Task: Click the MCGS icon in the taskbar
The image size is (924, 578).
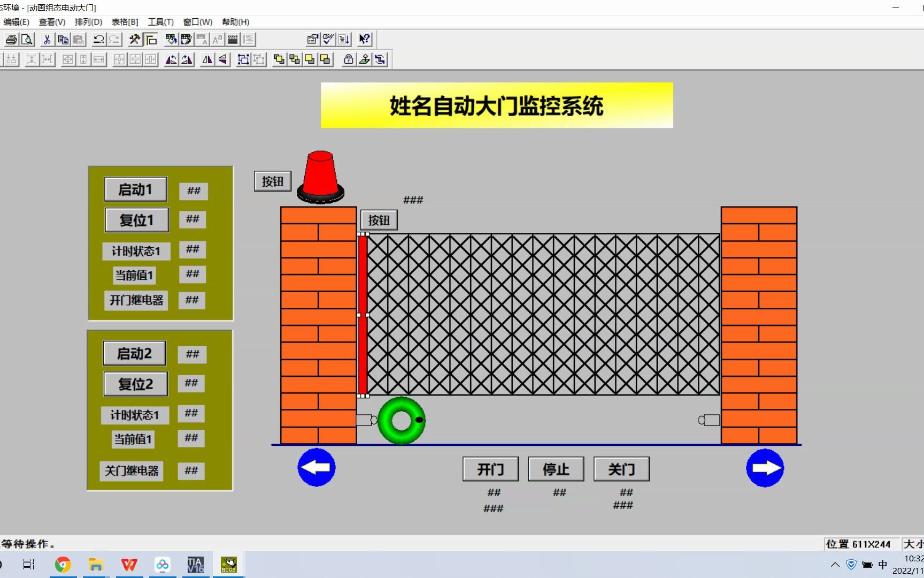Action: click(x=228, y=564)
